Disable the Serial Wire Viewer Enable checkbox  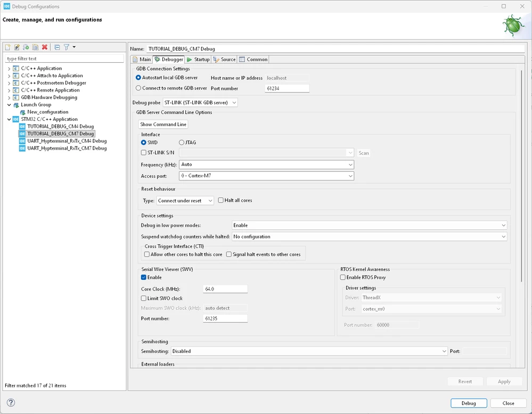coord(144,277)
